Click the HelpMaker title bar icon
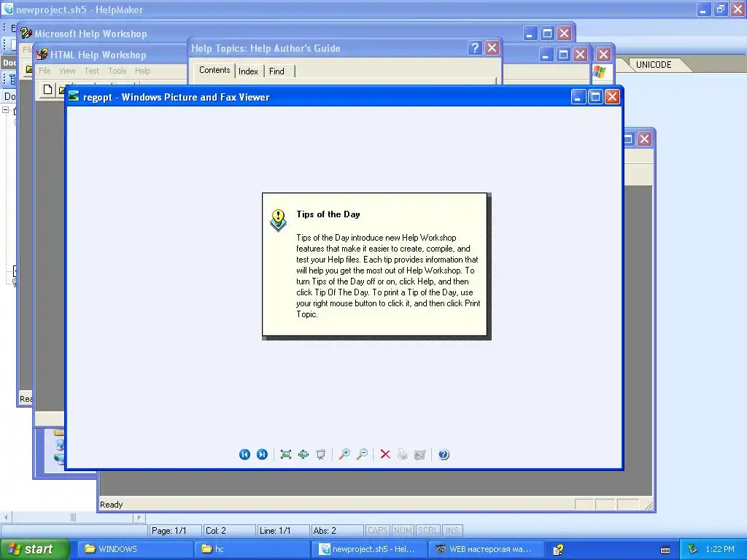The height and width of the screenshot is (560, 747). 8,9
